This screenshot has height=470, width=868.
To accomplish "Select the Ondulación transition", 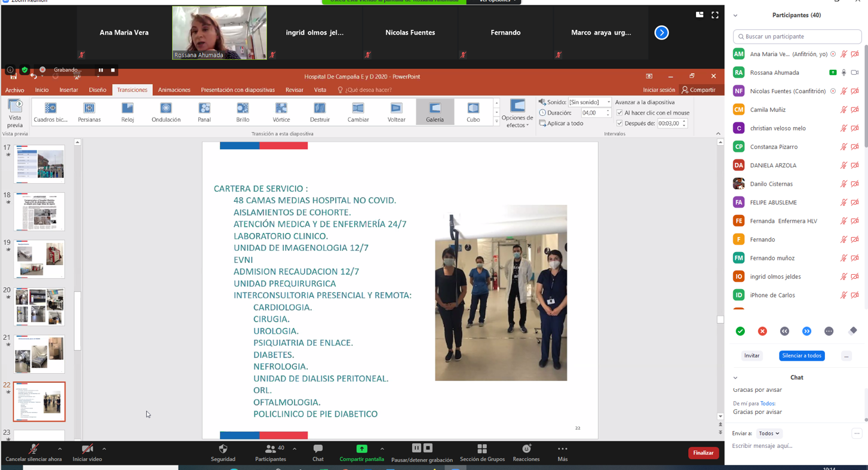I will tap(166, 112).
